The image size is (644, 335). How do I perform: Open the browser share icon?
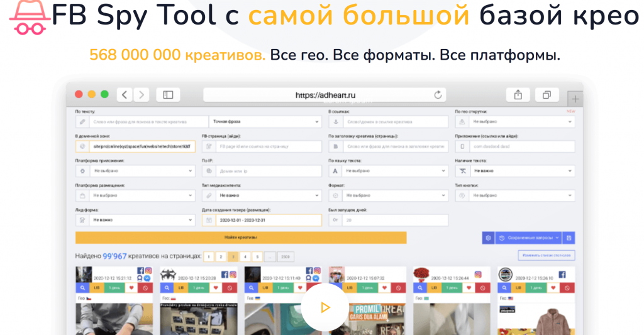click(518, 95)
